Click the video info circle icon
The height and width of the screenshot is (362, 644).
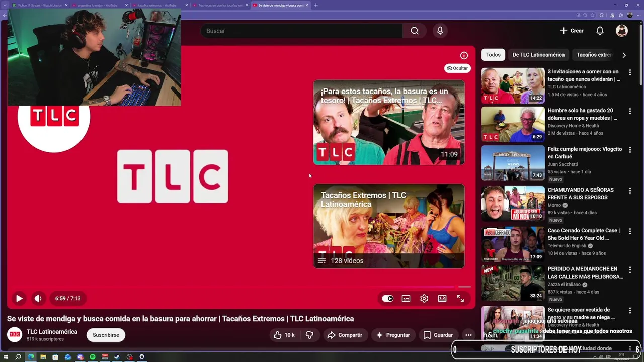click(x=464, y=55)
